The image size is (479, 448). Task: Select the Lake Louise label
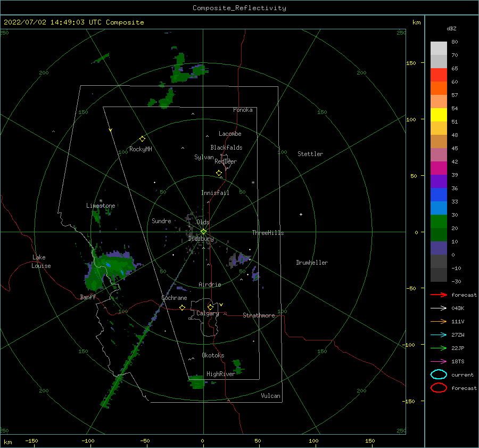coord(41,262)
